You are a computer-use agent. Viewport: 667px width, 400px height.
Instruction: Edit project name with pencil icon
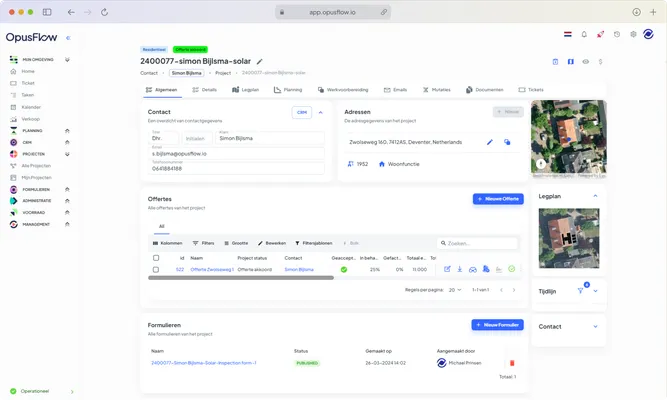click(259, 62)
